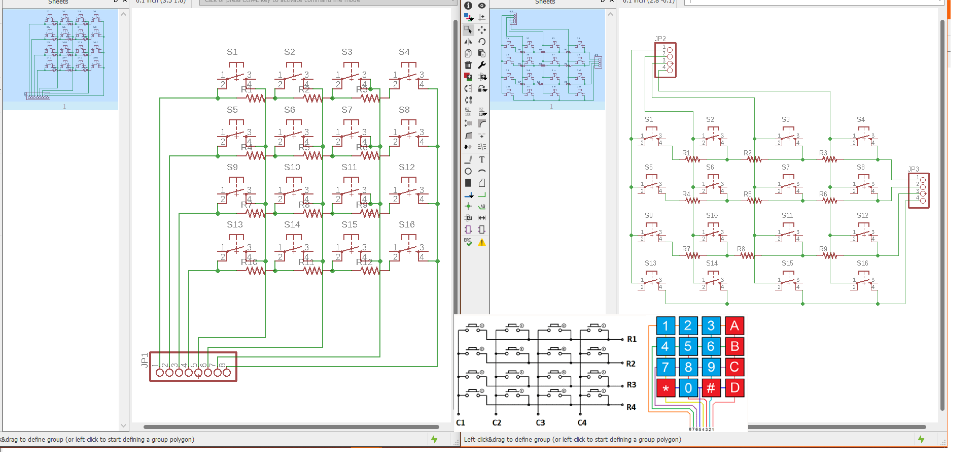The image size is (980, 459).
Task: Select the Text tool
Action: pos(482,159)
